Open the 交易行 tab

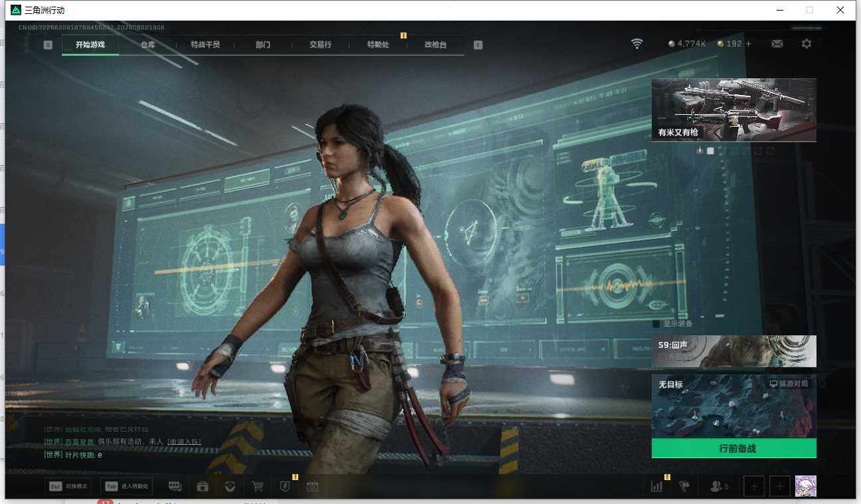tap(320, 44)
